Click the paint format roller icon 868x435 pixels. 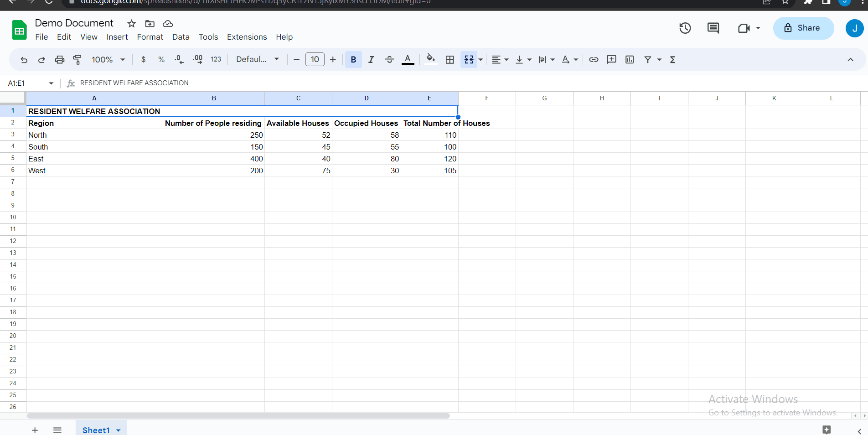point(77,60)
